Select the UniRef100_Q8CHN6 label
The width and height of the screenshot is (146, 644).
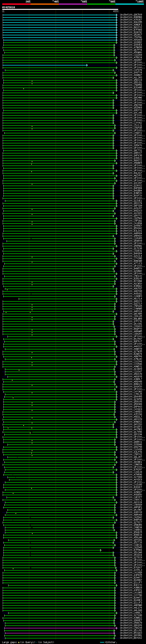coord(131,98)
